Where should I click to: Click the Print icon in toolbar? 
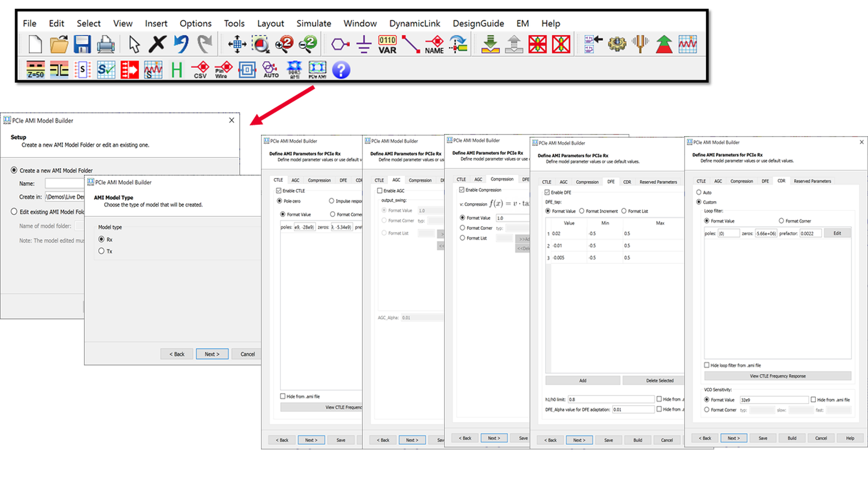(106, 44)
